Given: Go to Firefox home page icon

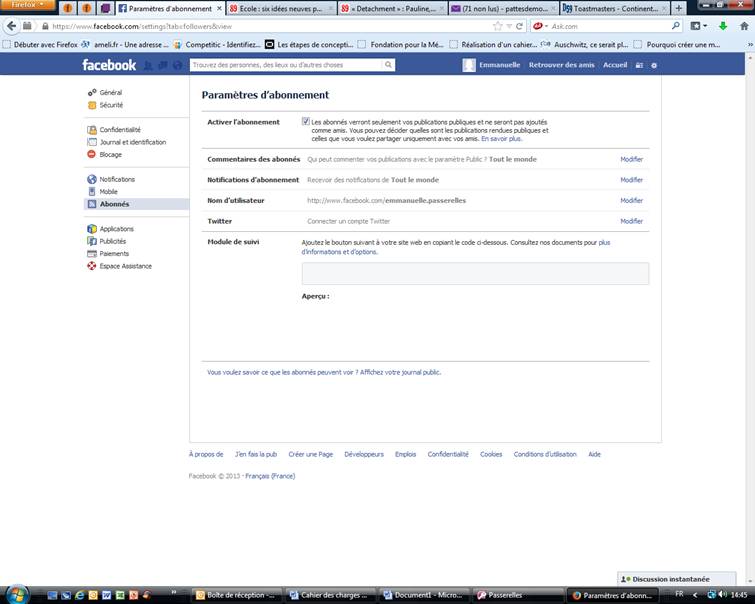Looking at the screenshot, I should tap(744, 26).
